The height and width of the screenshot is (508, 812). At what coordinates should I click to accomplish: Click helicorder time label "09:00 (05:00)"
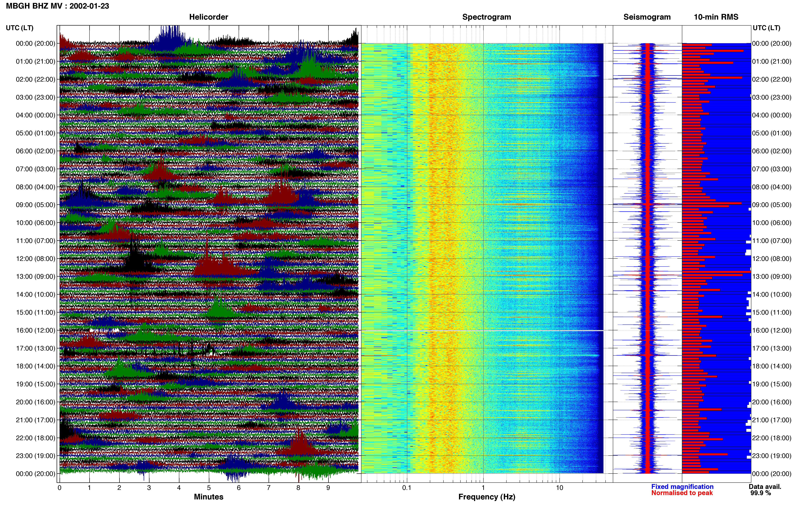[35, 205]
